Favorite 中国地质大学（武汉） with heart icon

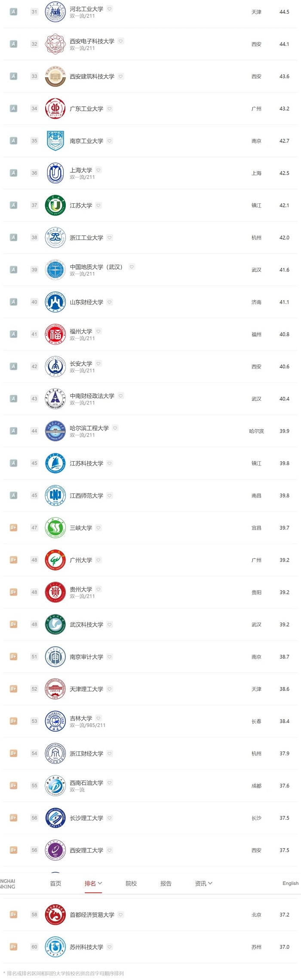(x=132, y=267)
